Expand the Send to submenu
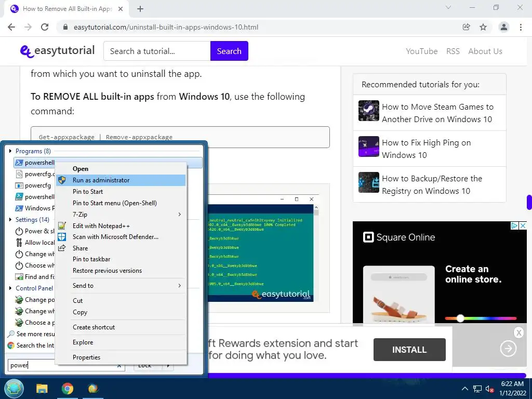 121,286
